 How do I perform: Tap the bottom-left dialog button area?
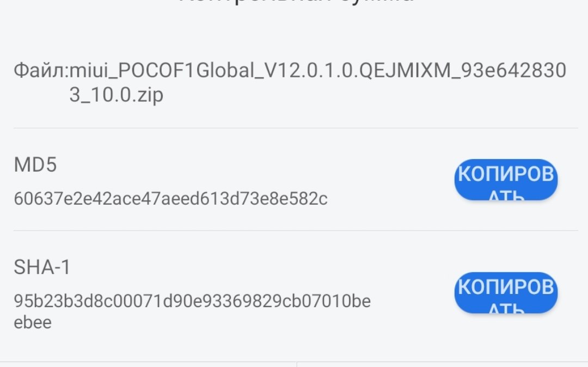tap(148, 365)
